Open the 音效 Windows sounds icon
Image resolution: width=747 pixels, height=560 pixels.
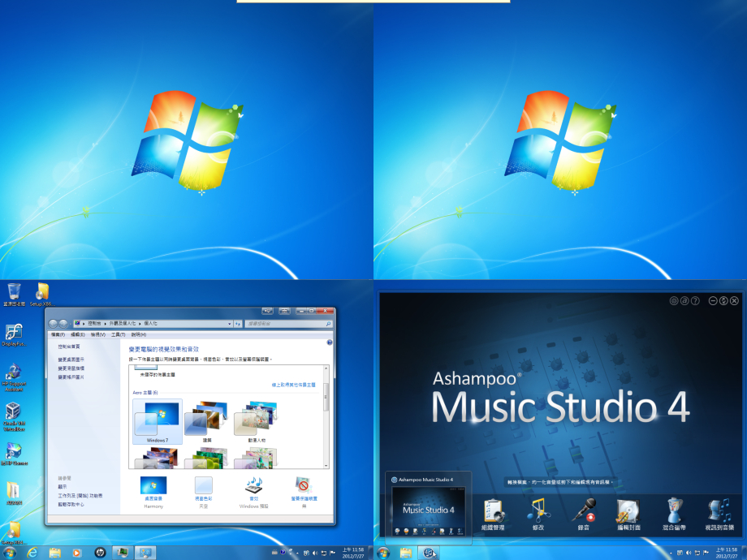(254, 487)
